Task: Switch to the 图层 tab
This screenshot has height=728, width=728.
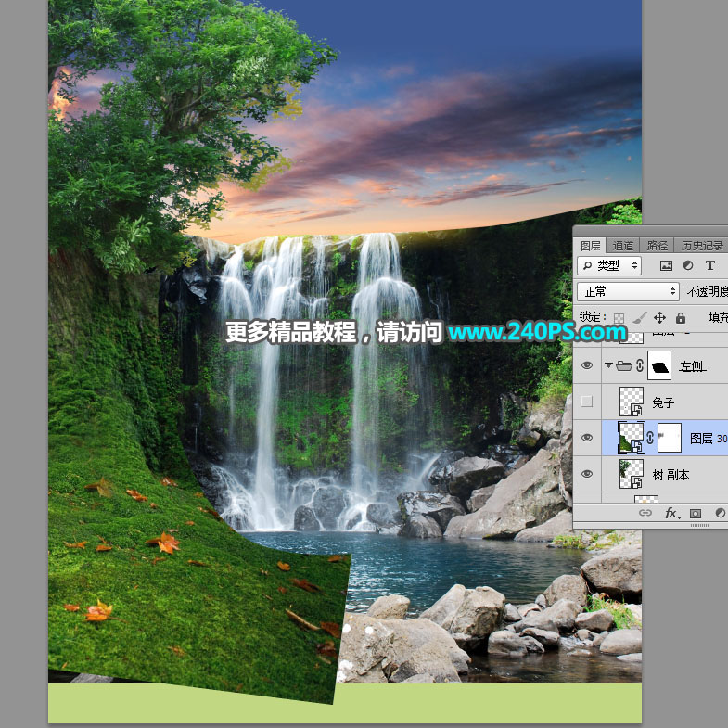Action: point(591,246)
